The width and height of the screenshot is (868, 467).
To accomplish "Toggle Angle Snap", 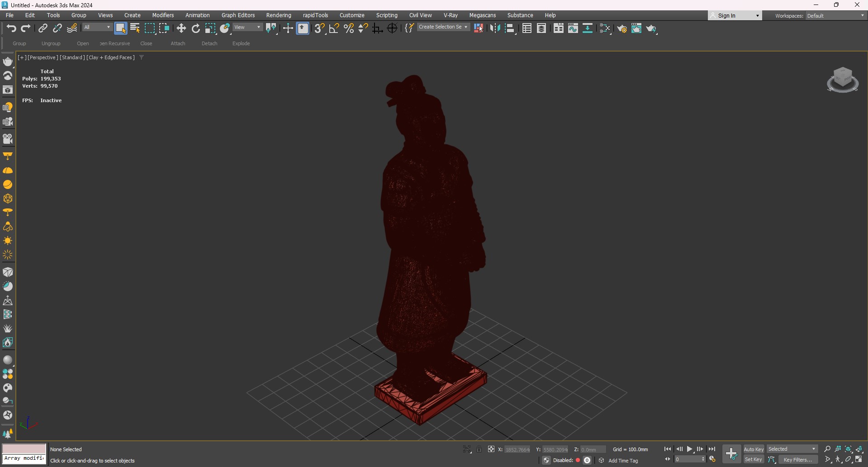I will 334,28.
